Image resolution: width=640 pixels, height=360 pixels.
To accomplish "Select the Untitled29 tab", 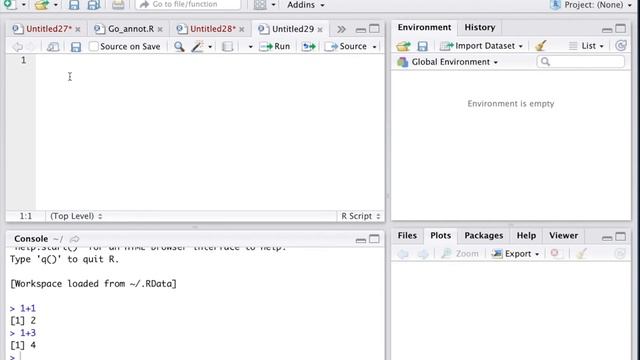I will pos(293,29).
